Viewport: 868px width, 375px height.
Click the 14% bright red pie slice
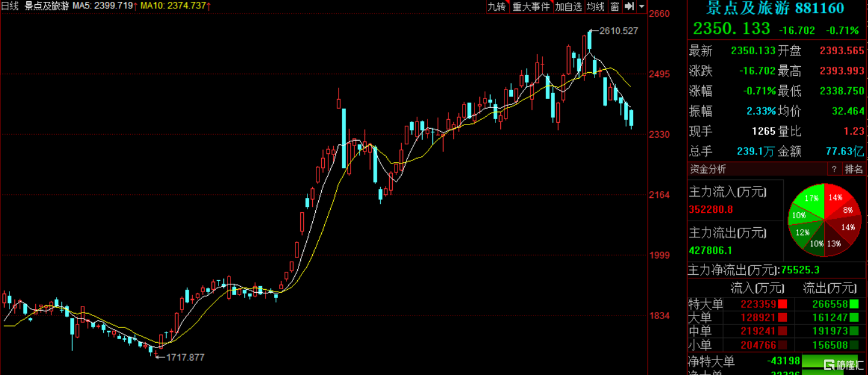point(835,197)
